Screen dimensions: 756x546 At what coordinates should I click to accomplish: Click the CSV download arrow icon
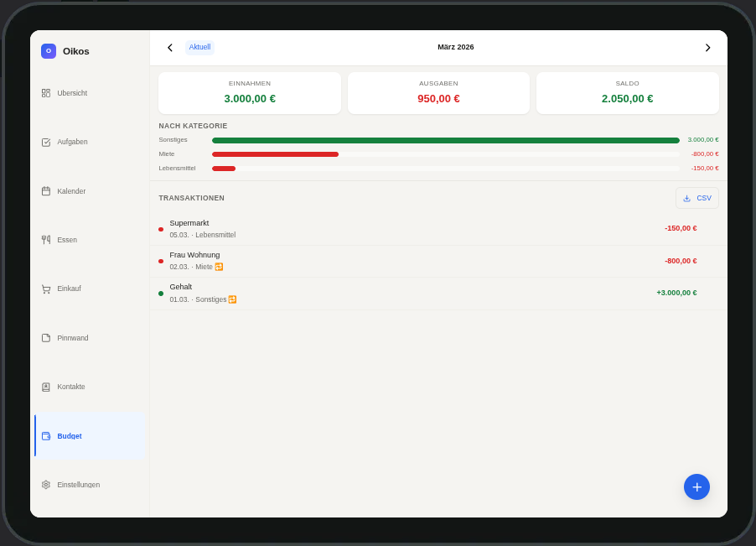687,198
